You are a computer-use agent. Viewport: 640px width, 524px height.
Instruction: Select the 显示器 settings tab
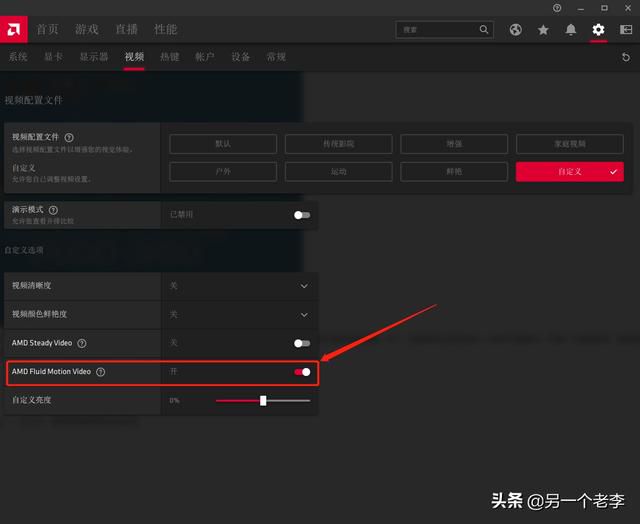[x=93, y=57]
